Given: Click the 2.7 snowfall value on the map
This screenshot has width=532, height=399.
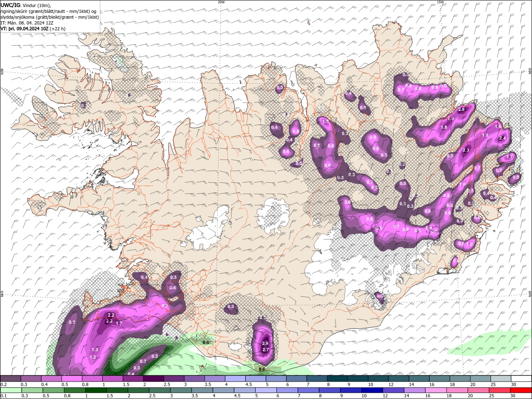Looking at the screenshot, I should click(x=266, y=350).
